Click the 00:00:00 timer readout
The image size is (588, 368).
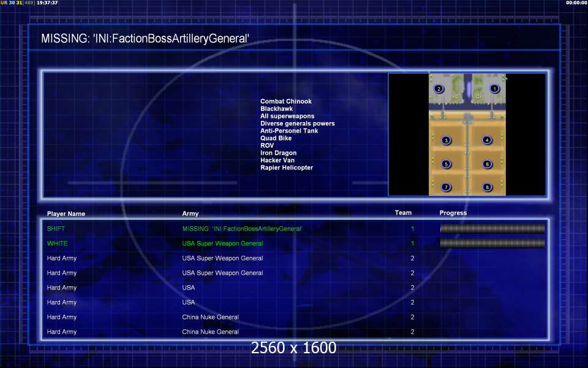(x=577, y=2)
